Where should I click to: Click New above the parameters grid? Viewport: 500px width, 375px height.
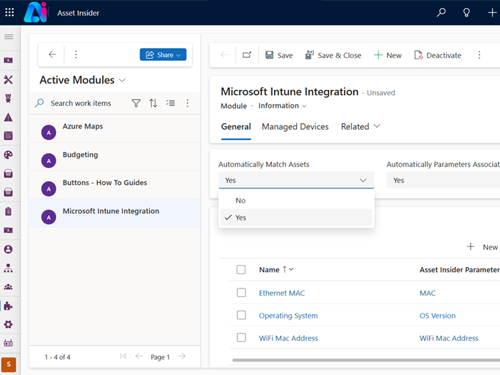tap(482, 247)
